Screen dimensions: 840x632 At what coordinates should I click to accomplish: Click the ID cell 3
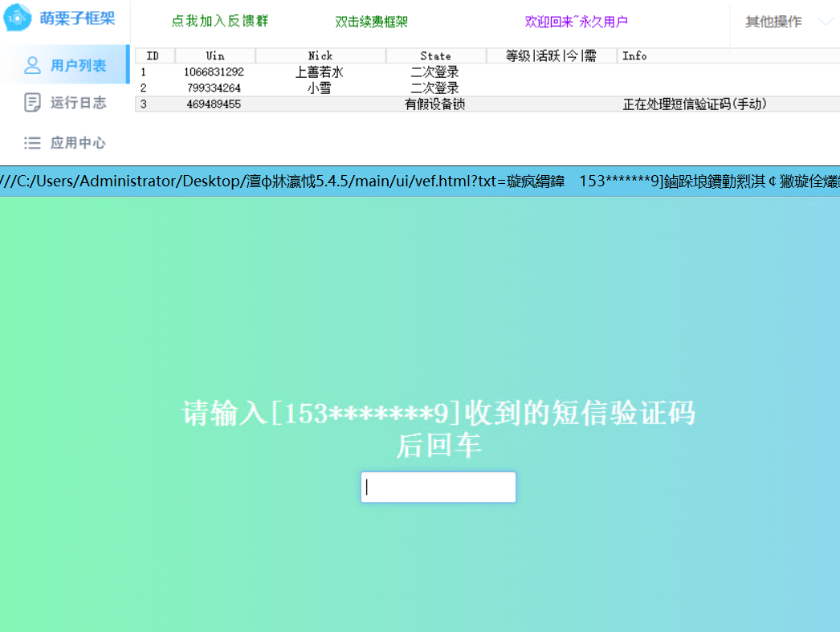coord(144,104)
